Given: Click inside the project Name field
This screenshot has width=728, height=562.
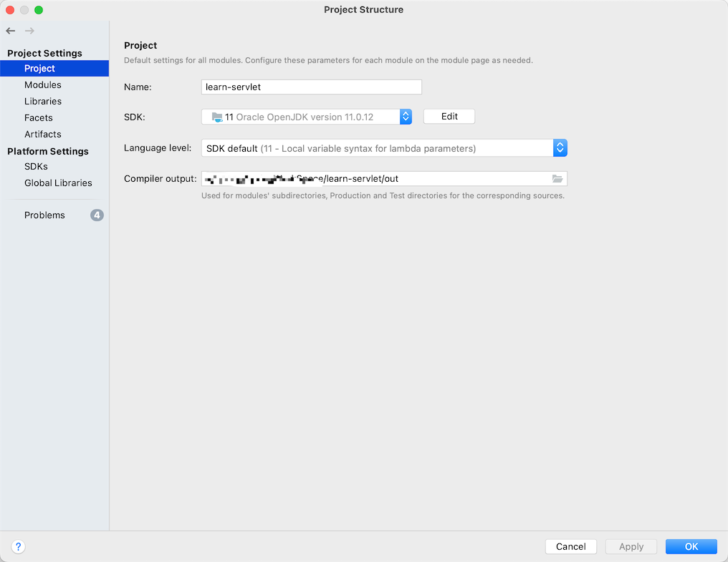Looking at the screenshot, I should 311,87.
